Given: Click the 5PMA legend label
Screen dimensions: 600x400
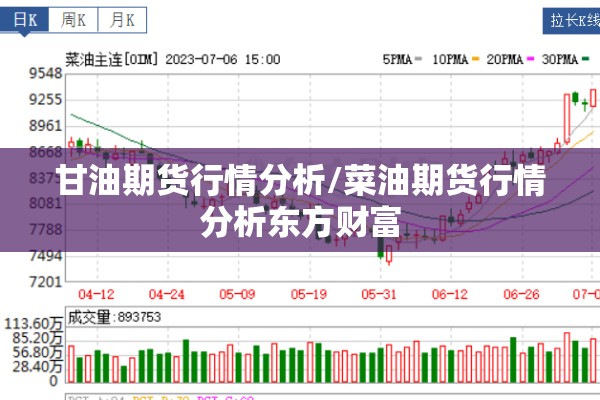Looking at the screenshot, I should (x=397, y=59).
